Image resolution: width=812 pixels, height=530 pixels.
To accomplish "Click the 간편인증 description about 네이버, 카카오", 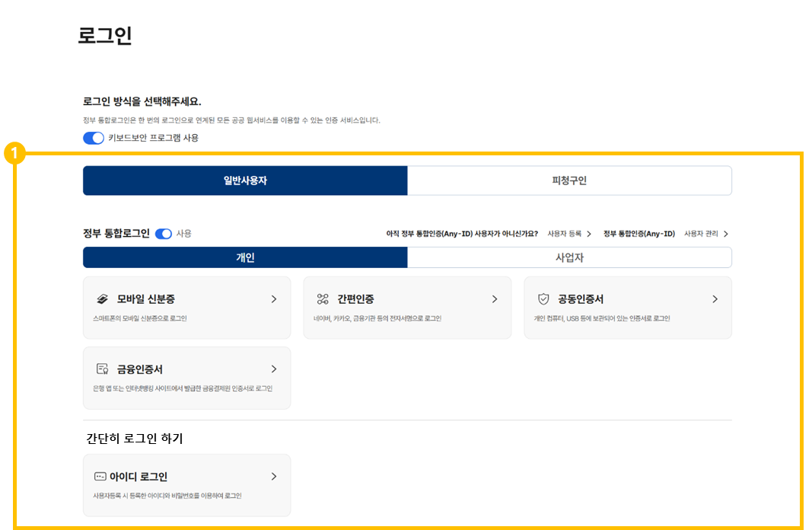I will [377, 318].
